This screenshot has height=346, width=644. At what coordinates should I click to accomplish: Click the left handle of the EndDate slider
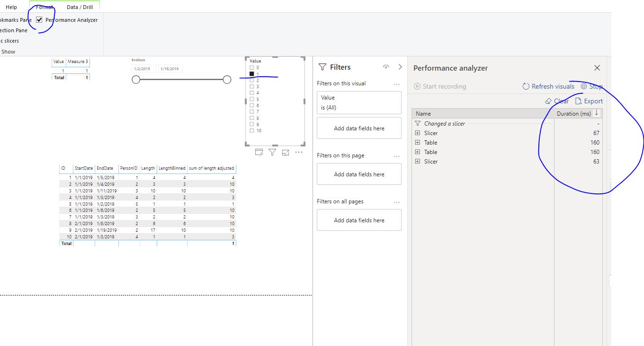[x=136, y=80]
